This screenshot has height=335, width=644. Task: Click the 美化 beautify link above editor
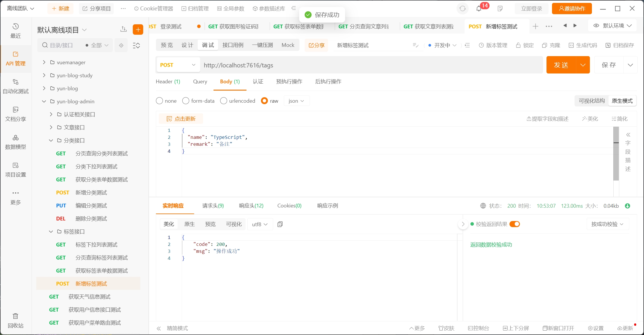pos(590,119)
